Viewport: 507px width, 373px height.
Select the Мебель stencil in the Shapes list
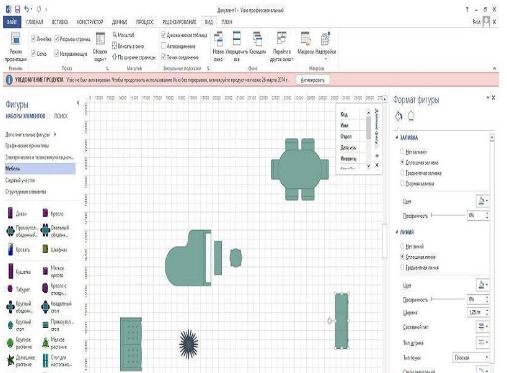pos(40,169)
